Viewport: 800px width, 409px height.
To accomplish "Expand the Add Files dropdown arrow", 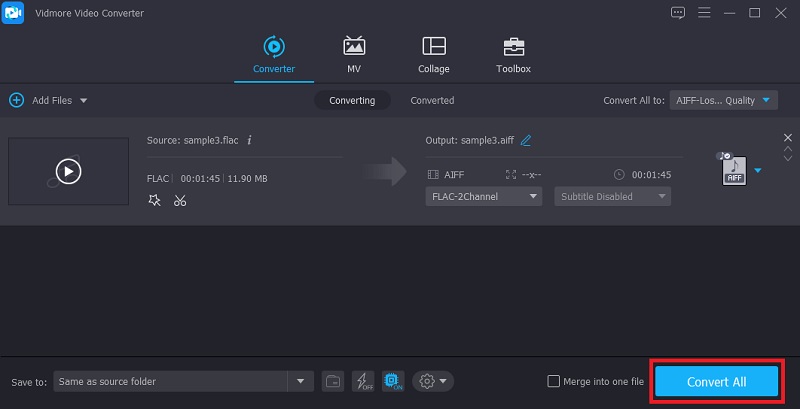I will coord(83,101).
